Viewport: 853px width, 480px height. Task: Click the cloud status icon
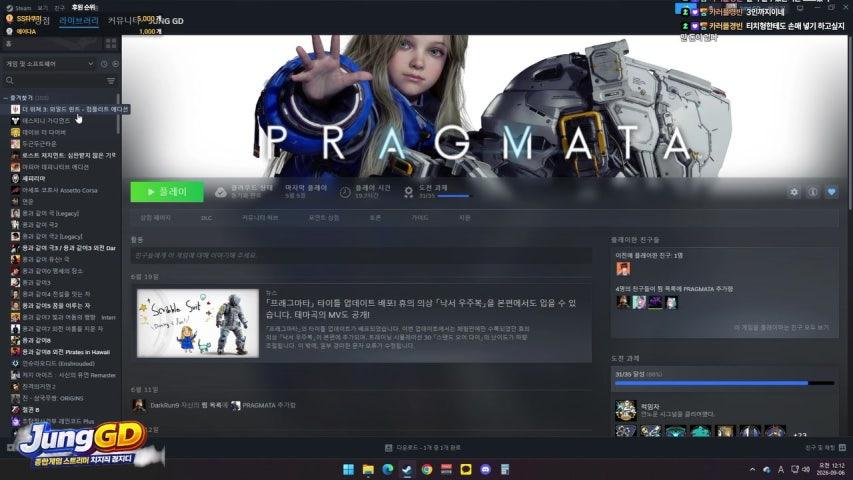pos(220,192)
